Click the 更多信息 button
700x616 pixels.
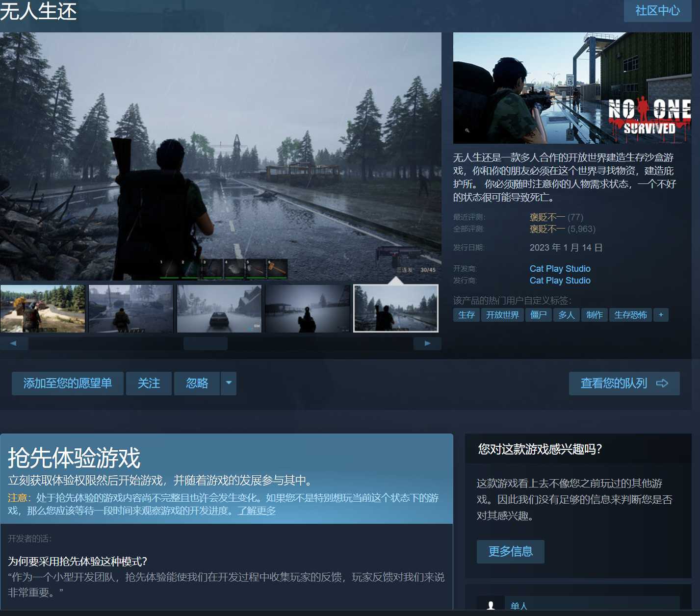click(511, 552)
